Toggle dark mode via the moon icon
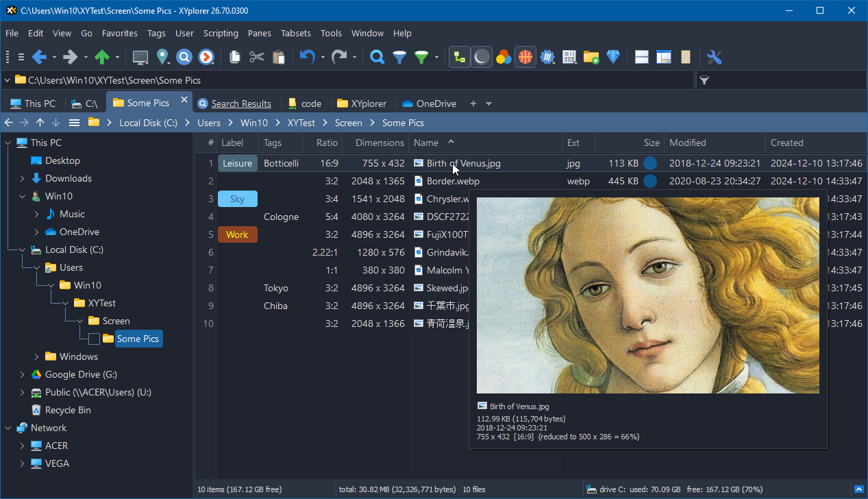This screenshot has width=868, height=499. pos(482,57)
